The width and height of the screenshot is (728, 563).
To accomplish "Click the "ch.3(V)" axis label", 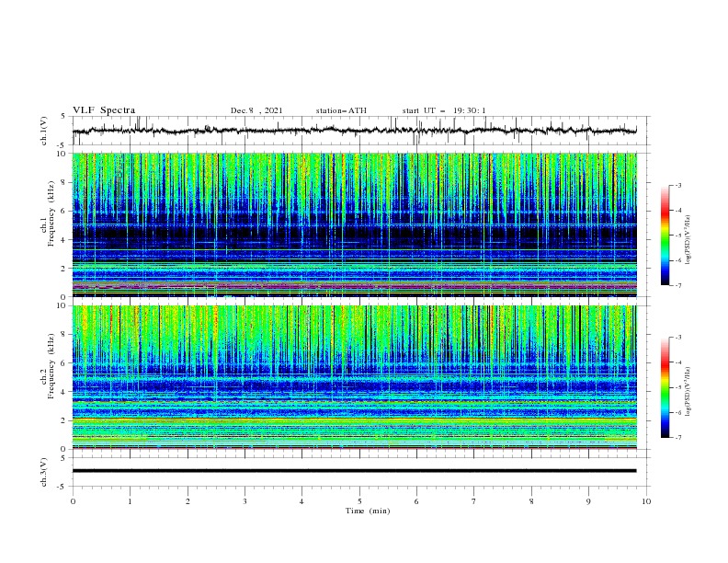I will pyautogui.click(x=44, y=472).
